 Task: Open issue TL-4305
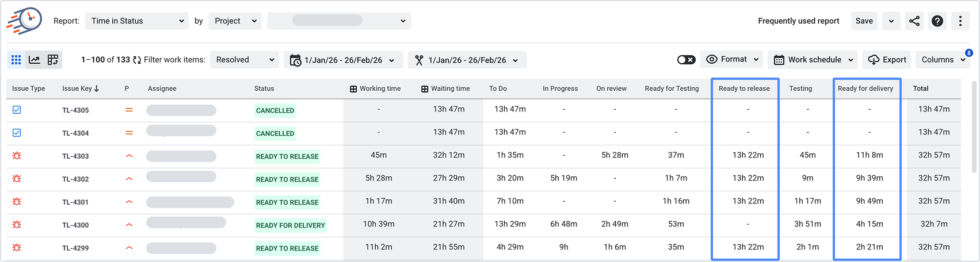pyautogui.click(x=75, y=110)
